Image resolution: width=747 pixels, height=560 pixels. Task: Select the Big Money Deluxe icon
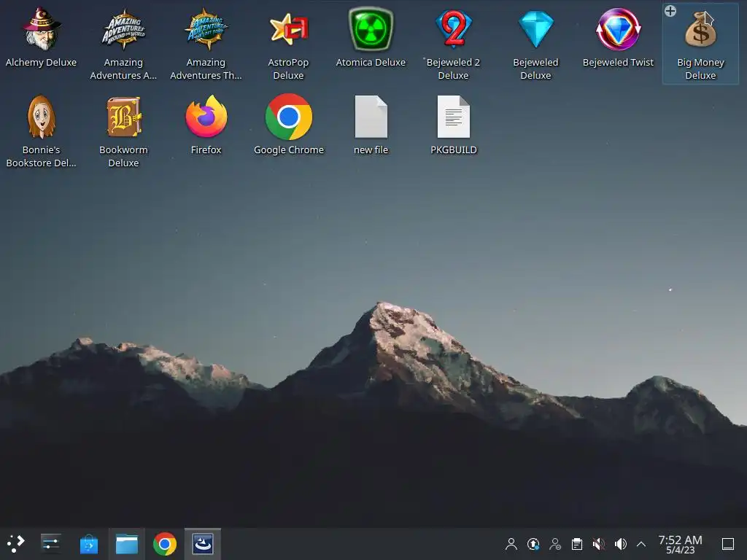(701, 31)
